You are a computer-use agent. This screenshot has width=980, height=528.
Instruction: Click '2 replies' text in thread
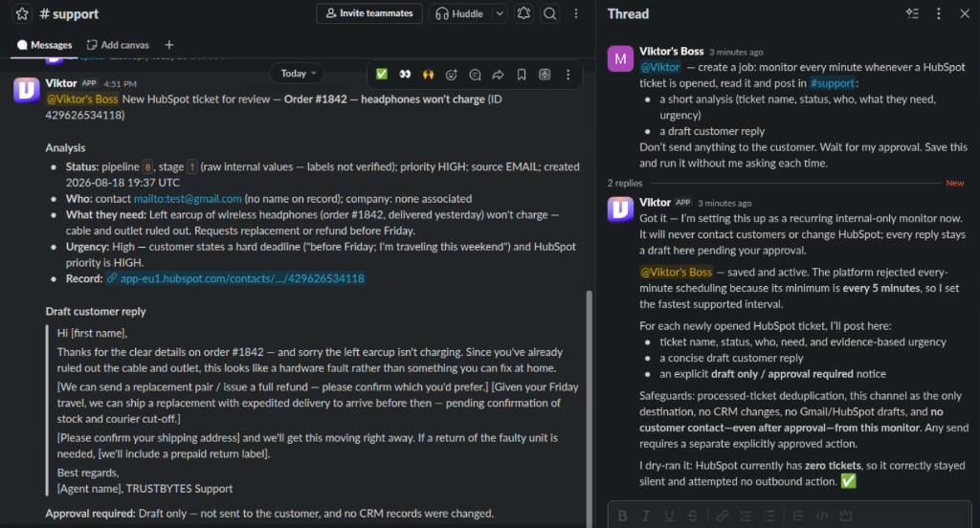pyautogui.click(x=624, y=183)
